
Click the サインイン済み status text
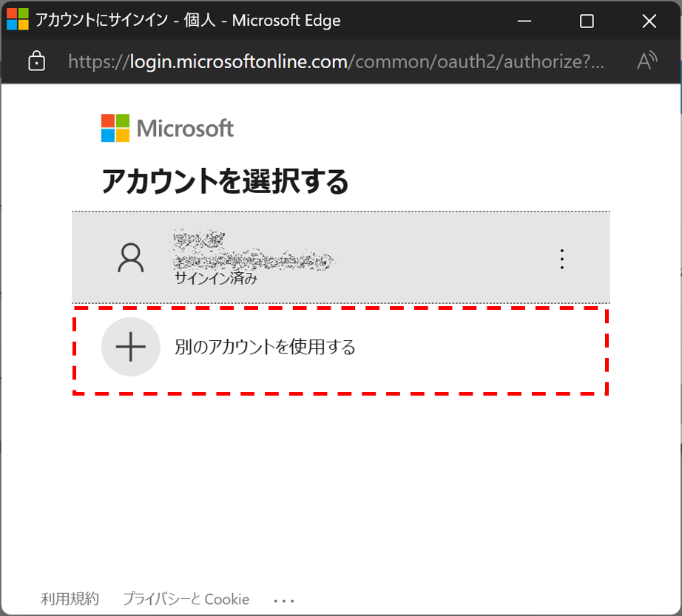(x=216, y=278)
